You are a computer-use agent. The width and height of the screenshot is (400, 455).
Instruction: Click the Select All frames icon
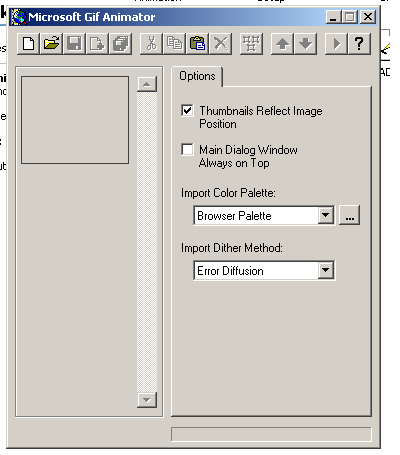tap(251, 44)
